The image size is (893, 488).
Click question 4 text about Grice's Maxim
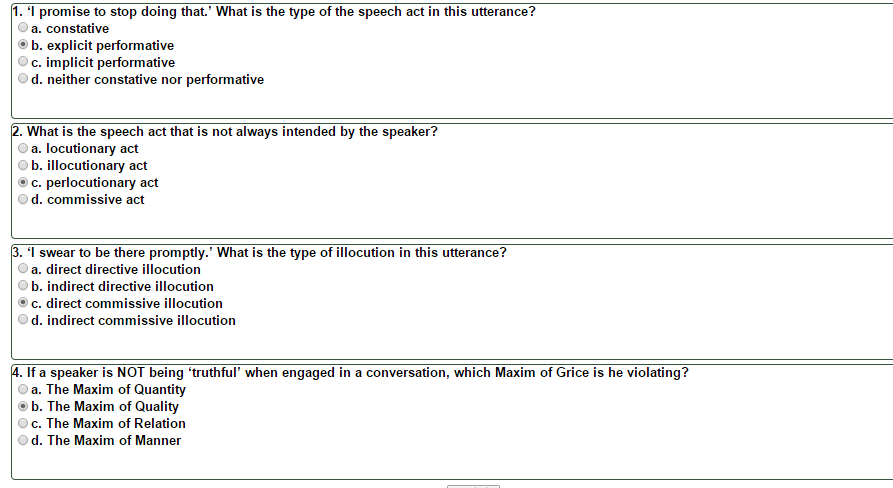point(350,372)
